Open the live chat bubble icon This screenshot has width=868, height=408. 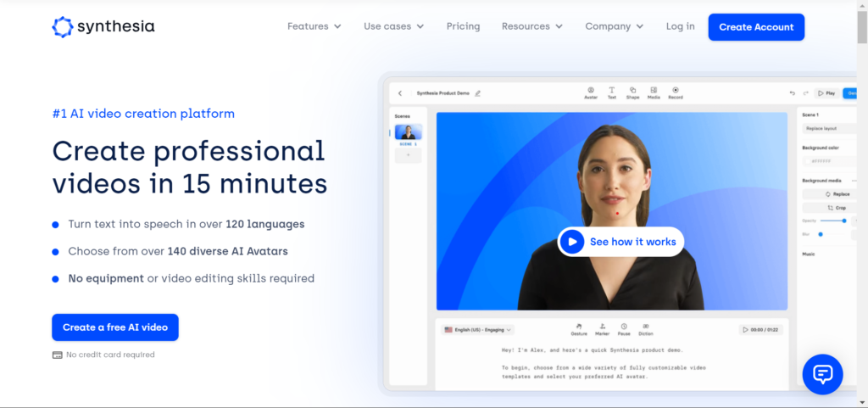point(822,374)
